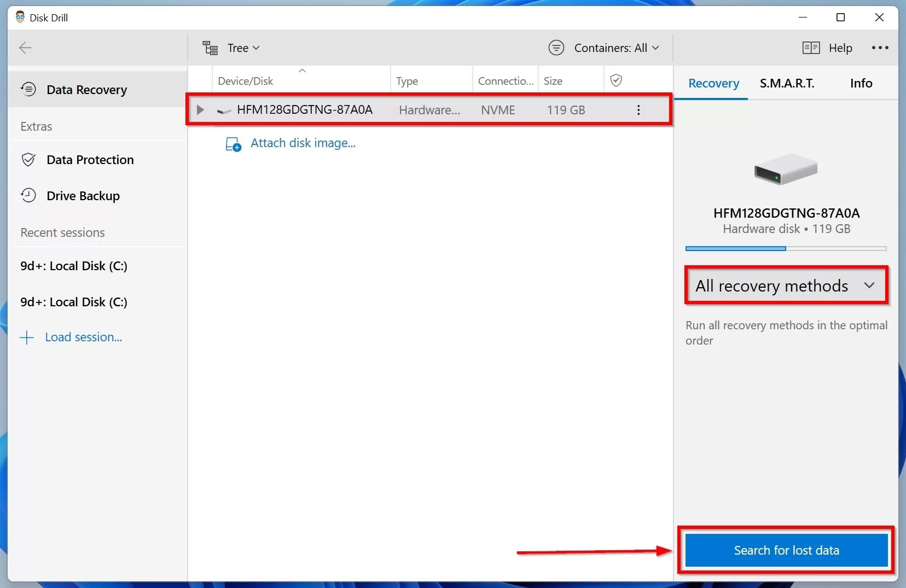The image size is (906, 588).
Task: Click the Help book icon
Action: click(811, 48)
